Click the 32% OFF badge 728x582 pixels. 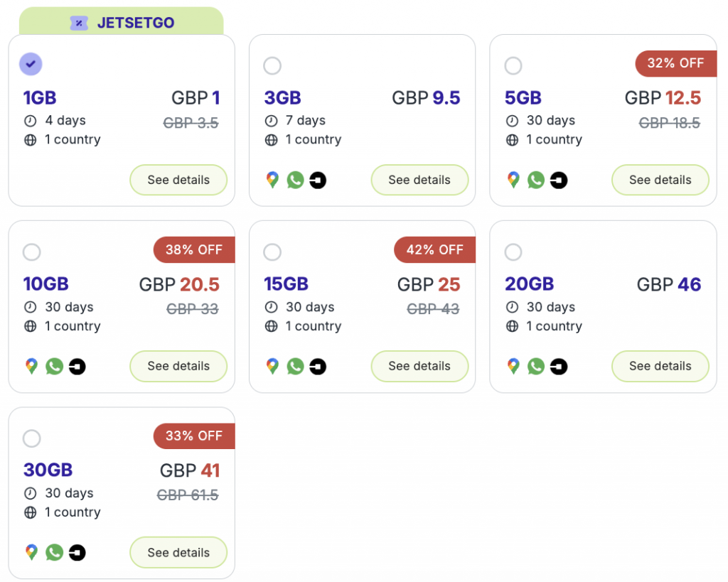coord(676,63)
